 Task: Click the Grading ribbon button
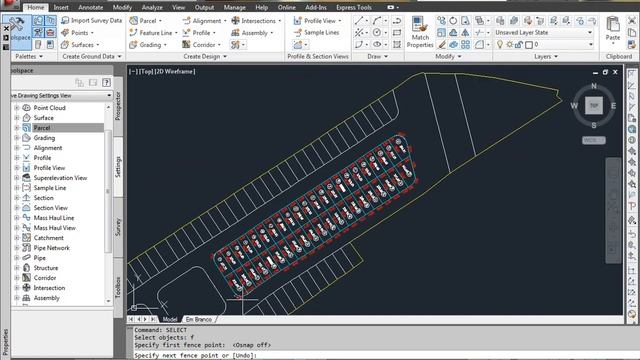click(148, 44)
